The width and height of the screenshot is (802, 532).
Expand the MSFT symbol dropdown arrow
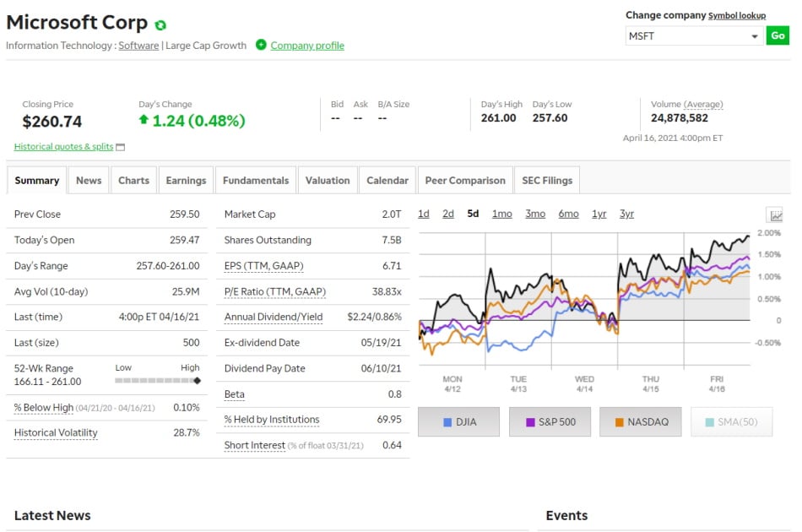[755, 36]
